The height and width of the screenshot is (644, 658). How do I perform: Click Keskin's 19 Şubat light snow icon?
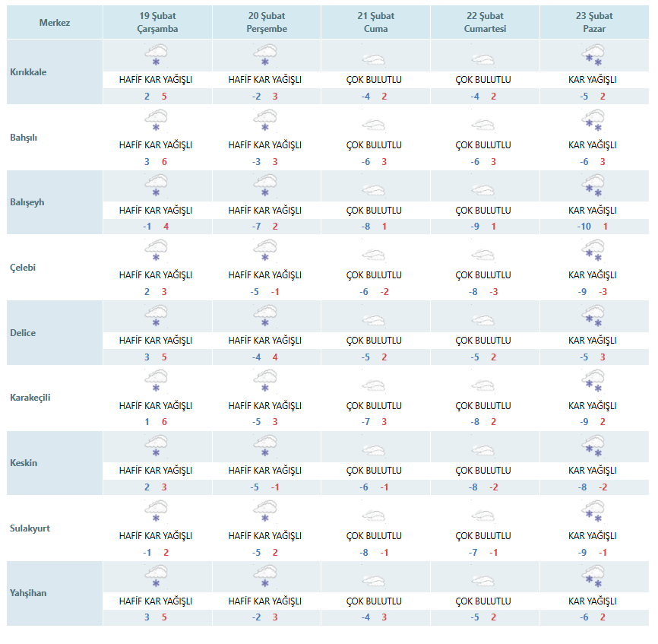pos(157,448)
